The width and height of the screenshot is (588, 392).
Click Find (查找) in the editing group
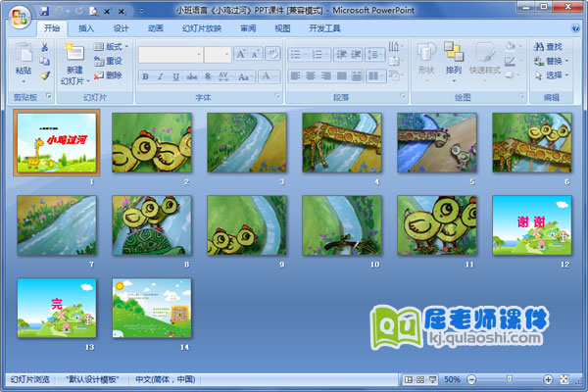[x=548, y=46]
